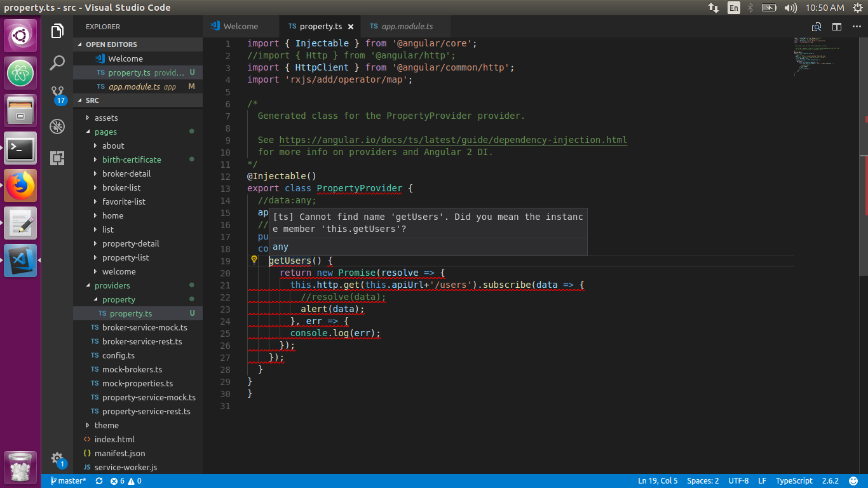Open the Explorer view in activity bar
This screenshot has height=488, width=868.
coord(57,31)
